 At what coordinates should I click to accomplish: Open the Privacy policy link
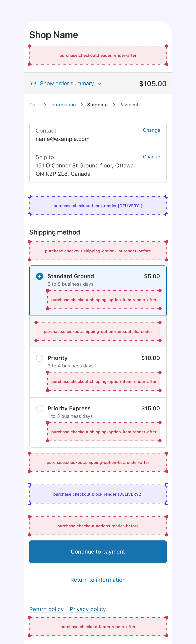pos(88,609)
